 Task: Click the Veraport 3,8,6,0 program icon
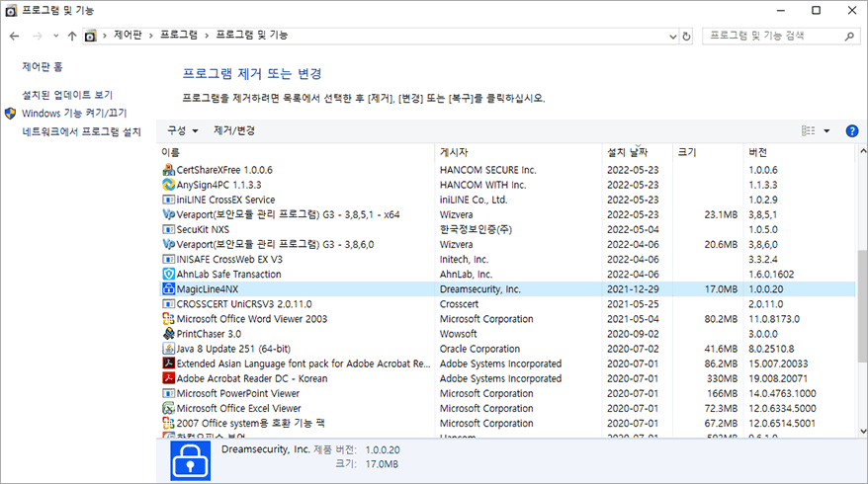pos(168,245)
